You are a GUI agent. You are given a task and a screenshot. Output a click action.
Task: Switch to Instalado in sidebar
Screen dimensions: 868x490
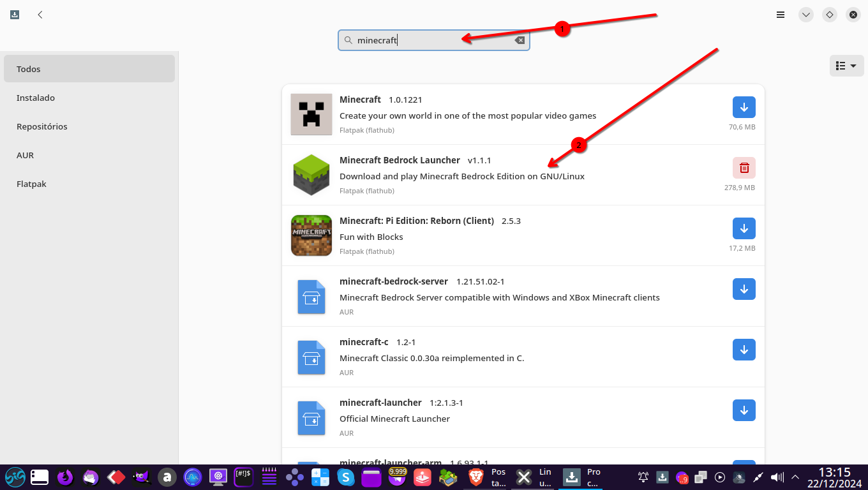(89, 98)
